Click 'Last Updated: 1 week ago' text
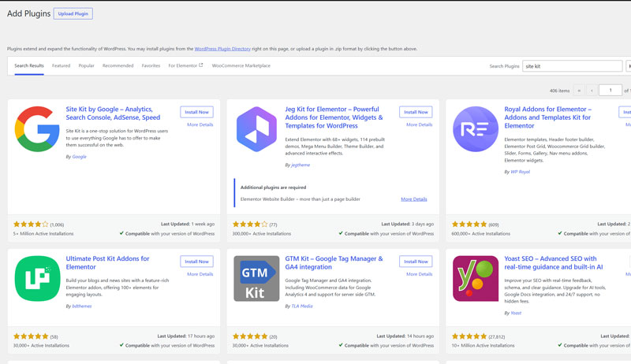Image resolution: width=631 pixels, height=364 pixels. 188,225
